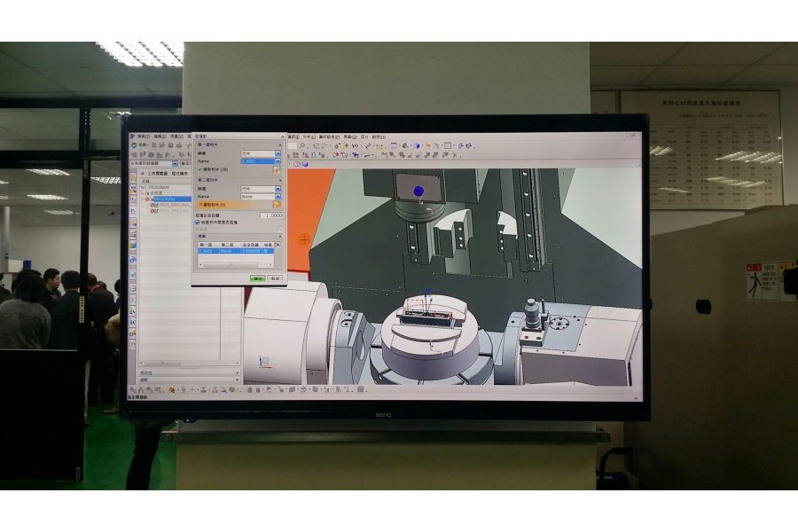Click the 1.000000 cell in the list table

click(250, 251)
